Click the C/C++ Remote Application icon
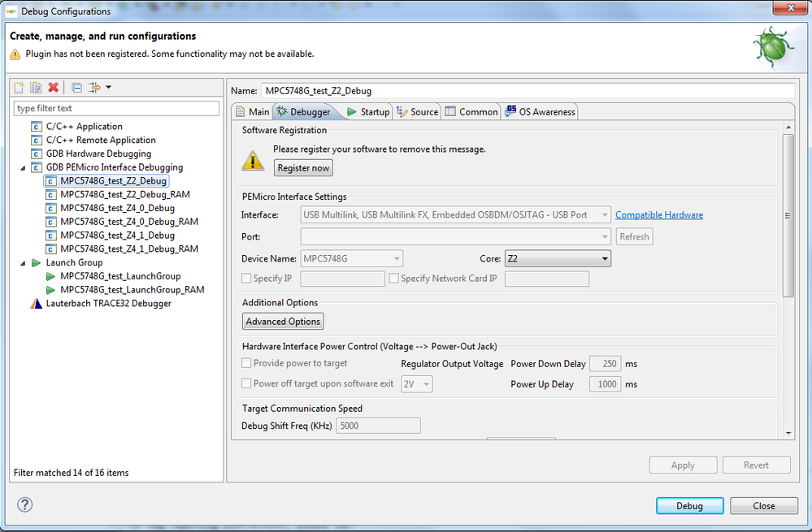The image size is (812, 532). pos(37,141)
